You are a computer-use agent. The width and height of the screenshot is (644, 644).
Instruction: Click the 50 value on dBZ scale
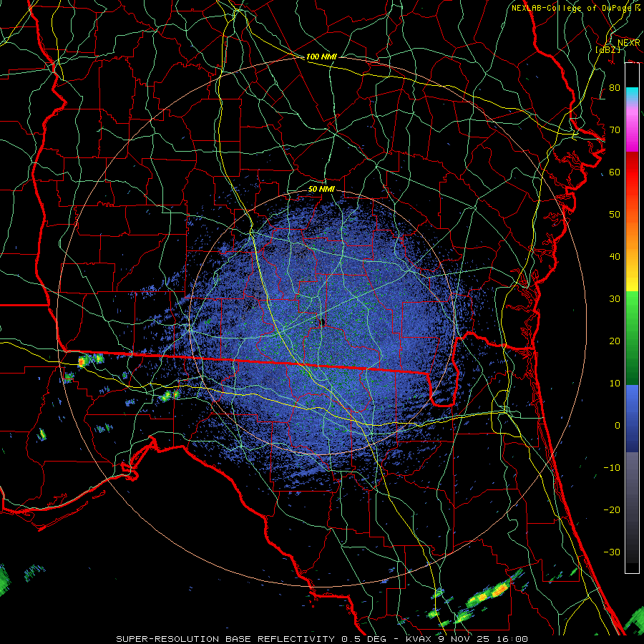[615, 215]
